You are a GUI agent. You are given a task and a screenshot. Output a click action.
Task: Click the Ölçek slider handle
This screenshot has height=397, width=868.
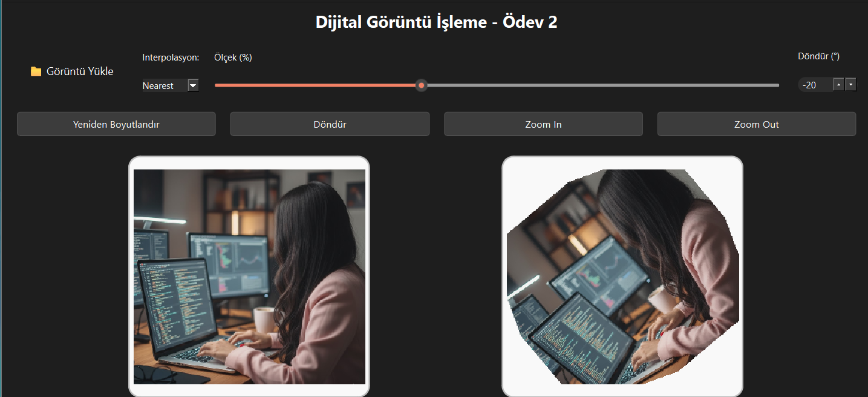pyautogui.click(x=422, y=85)
